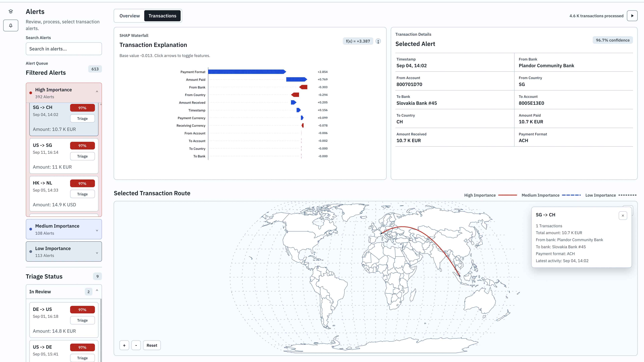Screen dimensions: 644x362
Task: Start transaction processing with the play button
Action: coord(632,16)
